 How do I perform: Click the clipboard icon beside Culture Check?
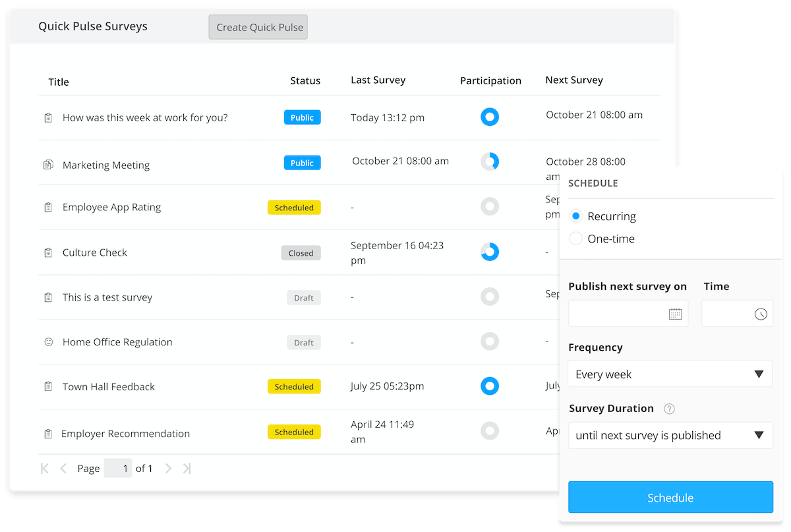(x=48, y=252)
